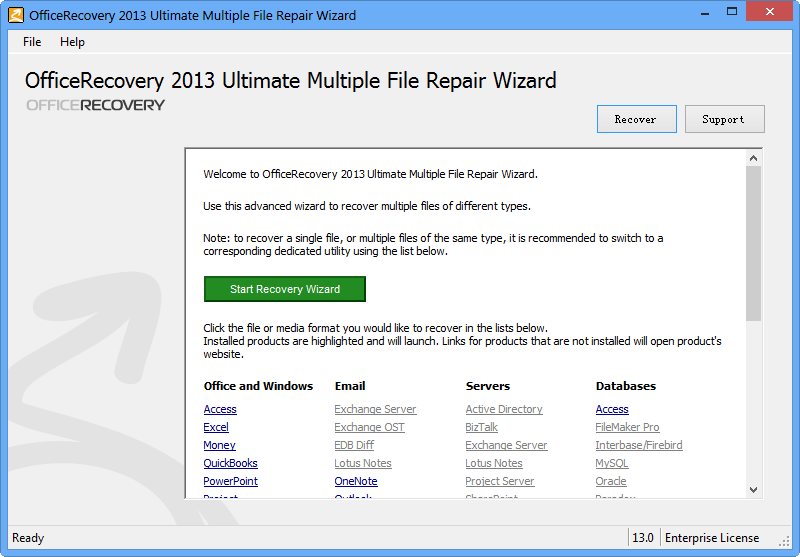
Task: Click the Email column heading
Action: tap(350, 386)
